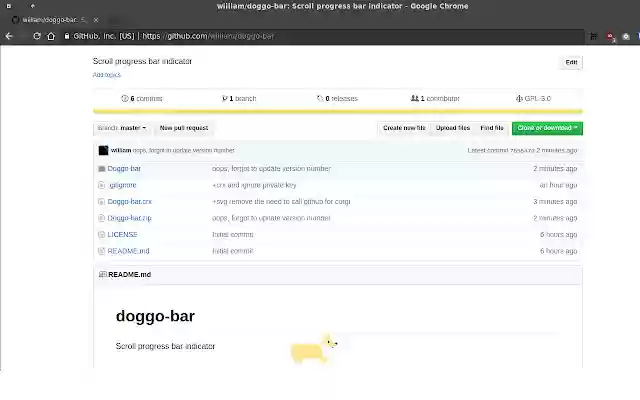
Task: Open the browser home page icon
Action: (x=51, y=36)
